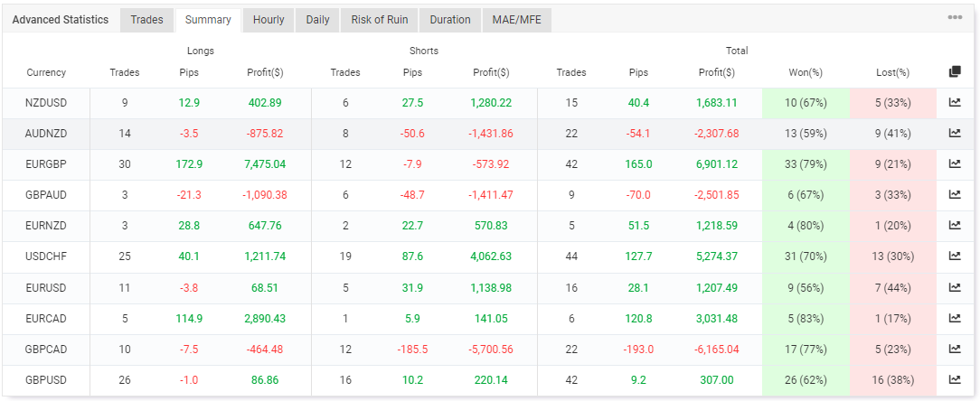
Task: Open the Hourly tab
Action: tap(269, 20)
